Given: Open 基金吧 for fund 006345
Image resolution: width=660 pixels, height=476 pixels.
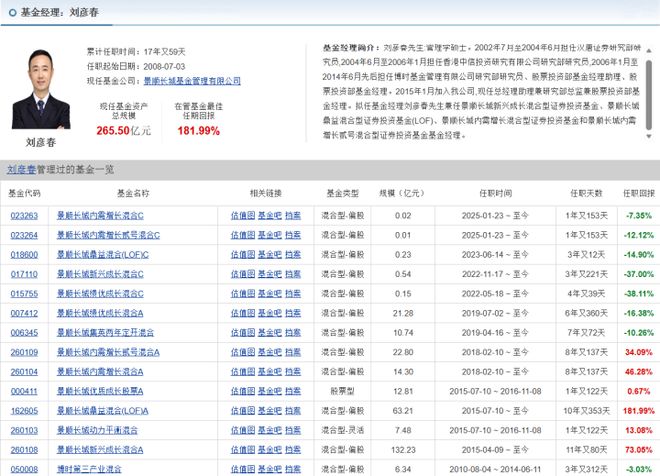Looking at the screenshot, I should [x=270, y=333].
